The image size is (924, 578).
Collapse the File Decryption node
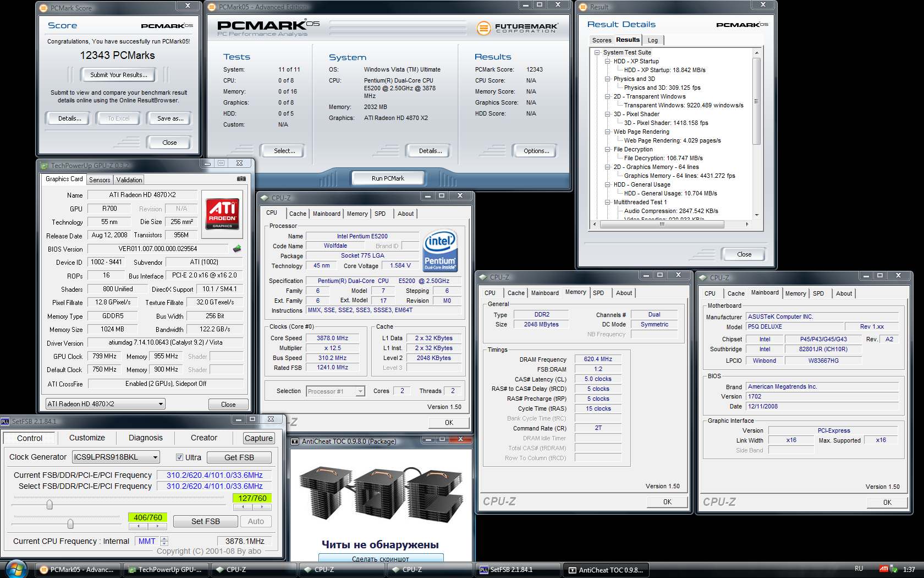(608, 150)
